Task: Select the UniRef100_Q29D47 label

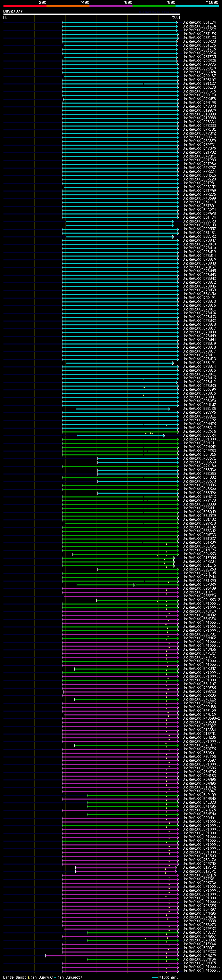Action: [x=199, y=791]
